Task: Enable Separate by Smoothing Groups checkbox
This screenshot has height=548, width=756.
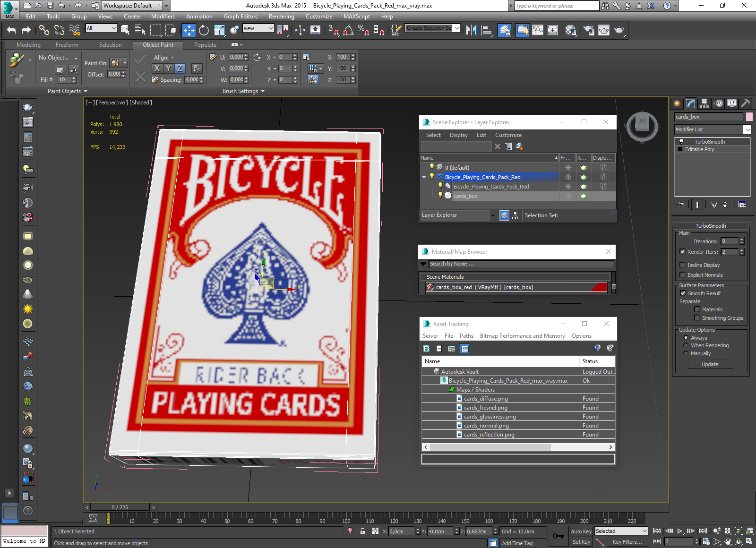Action: click(x=697, y=318)
